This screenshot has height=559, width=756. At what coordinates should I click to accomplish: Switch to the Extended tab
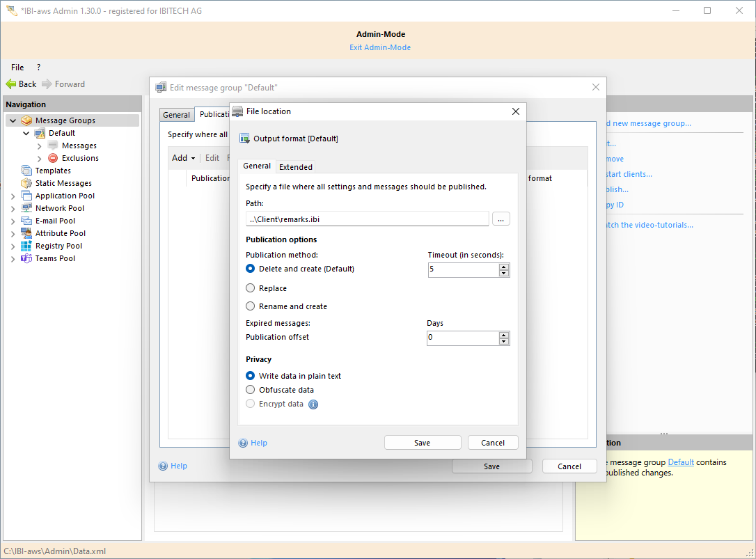point(296,167)
